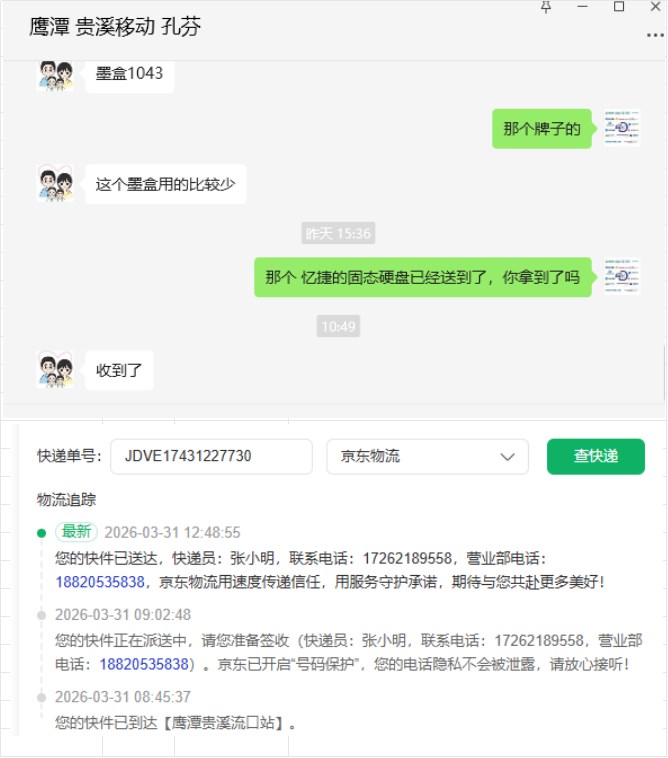Focus the 快递单号 tracking number field

click(x=211, y=456)
